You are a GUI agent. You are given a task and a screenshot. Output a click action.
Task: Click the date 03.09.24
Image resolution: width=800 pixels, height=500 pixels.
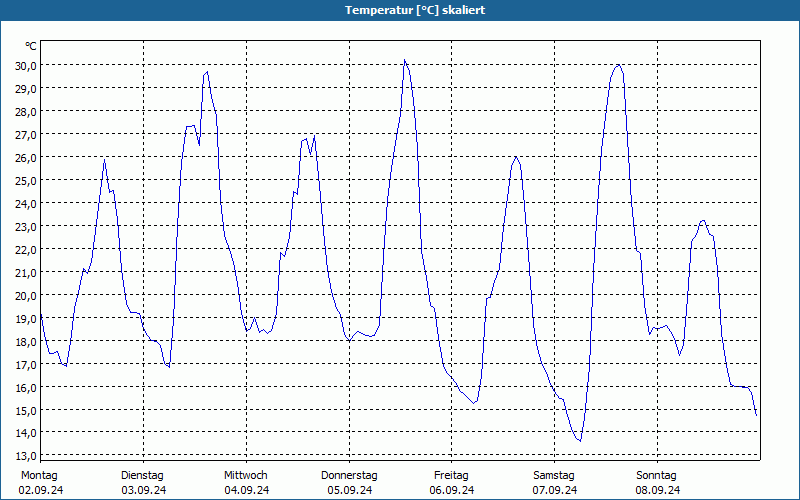(144, 490)
